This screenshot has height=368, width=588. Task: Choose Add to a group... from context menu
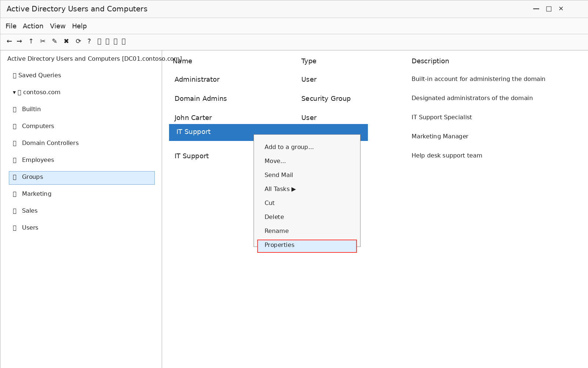(289, 147)
